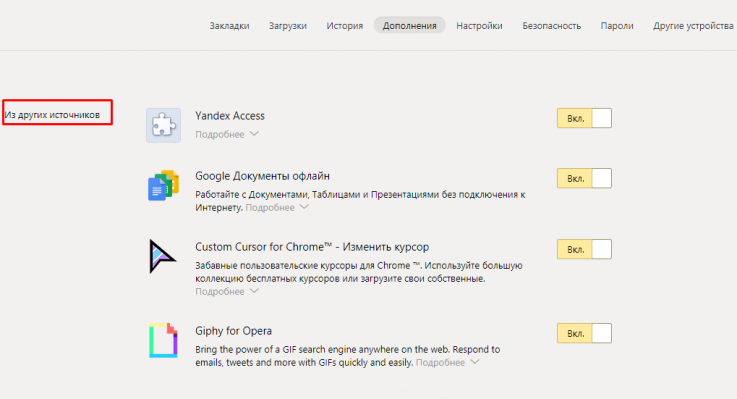Go to the Настройки tab
Screen dimensions: 737x399
pos(479,26)
